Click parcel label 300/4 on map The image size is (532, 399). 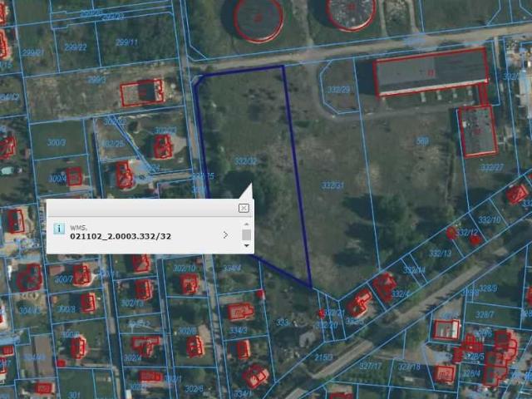[57, 179]
